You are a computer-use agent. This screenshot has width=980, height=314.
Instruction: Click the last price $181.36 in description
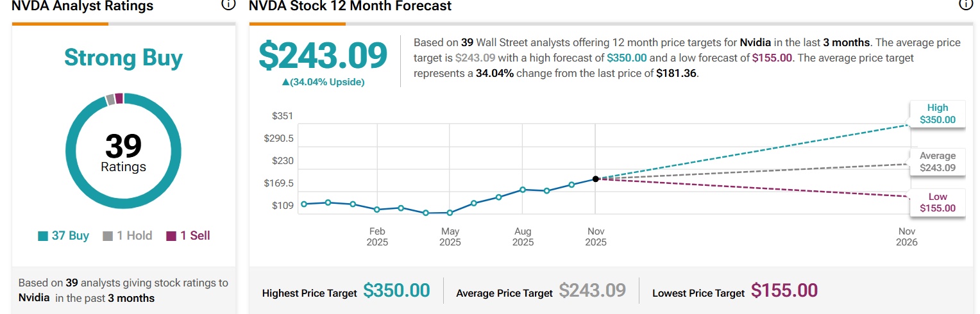[x=677, y=73]
